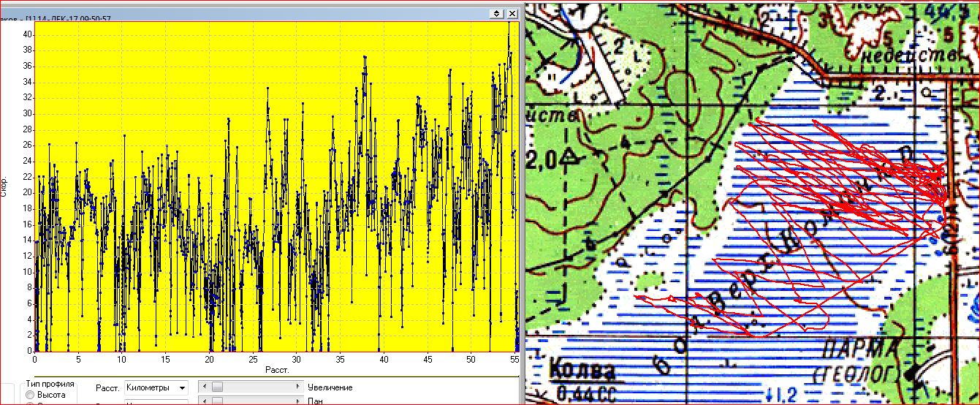Close the speed profile window
The width and height of the screenshot is (980, 405).
pos(511,13)
